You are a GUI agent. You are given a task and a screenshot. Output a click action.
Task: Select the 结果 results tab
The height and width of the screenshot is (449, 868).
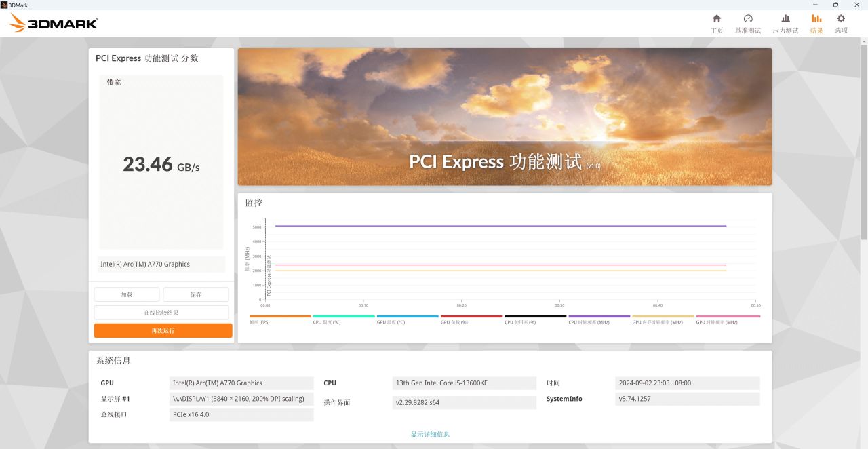click(x=816, y=24)
